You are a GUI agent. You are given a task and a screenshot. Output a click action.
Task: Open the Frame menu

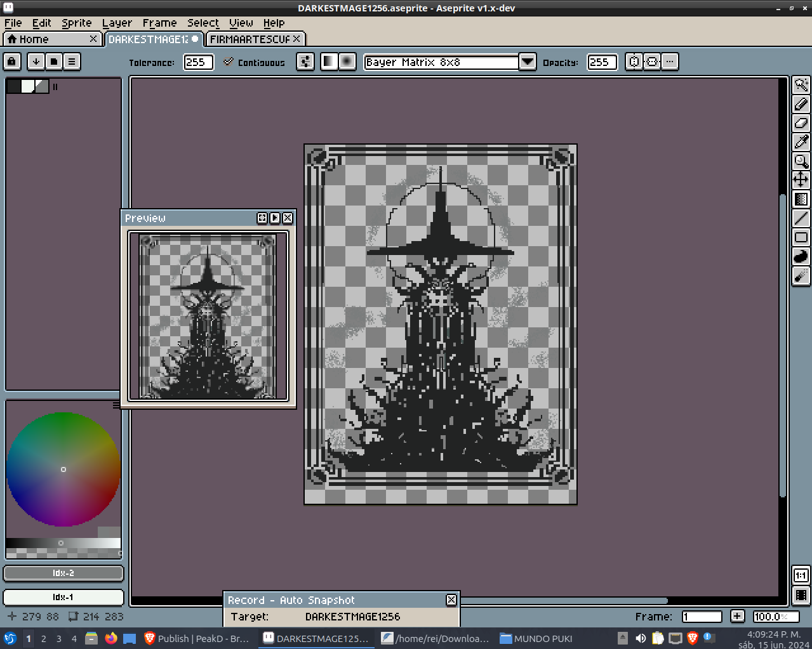tap(159, 23)
